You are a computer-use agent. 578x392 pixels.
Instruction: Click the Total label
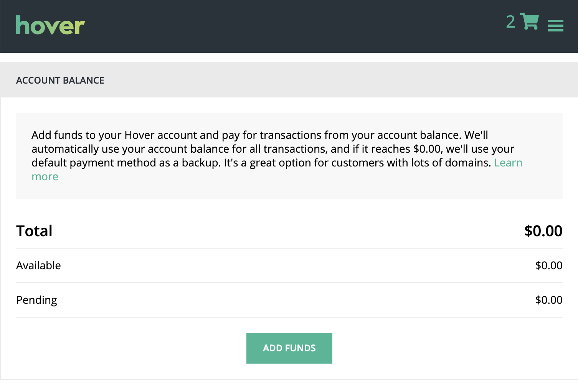tap(34, 231)
